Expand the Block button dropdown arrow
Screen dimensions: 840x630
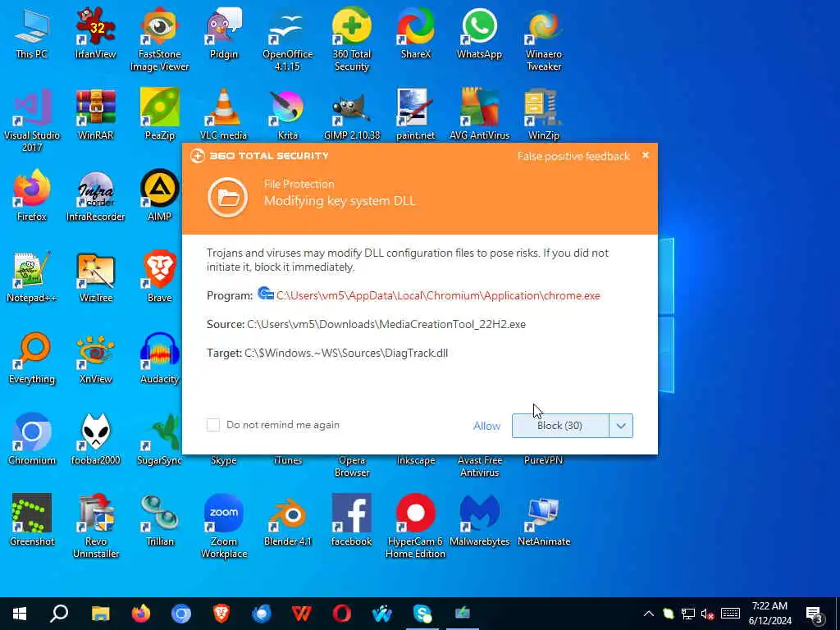(x=621, y=426)
